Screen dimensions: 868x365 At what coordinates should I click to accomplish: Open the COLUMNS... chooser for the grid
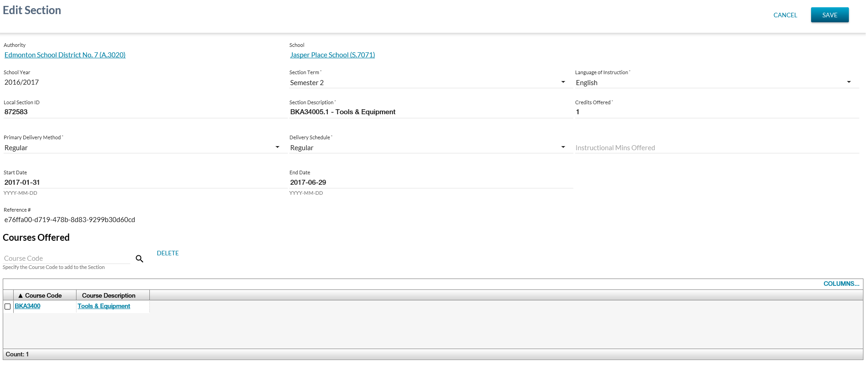[x=841, y=284]
